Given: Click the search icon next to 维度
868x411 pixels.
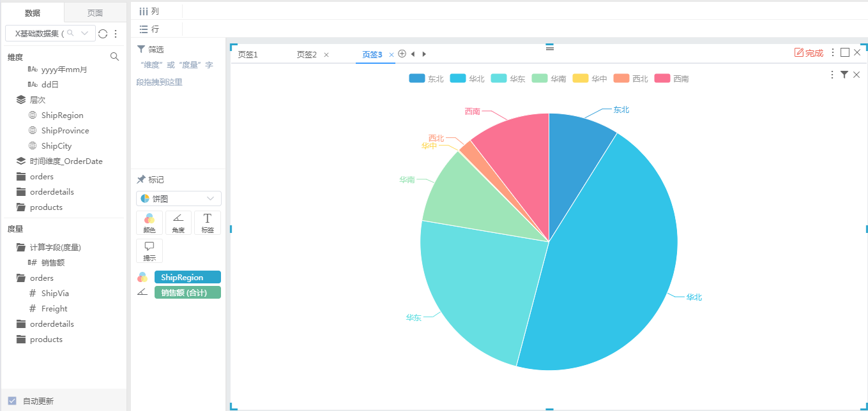Looking at the screenshot, I should click(115, 57).
